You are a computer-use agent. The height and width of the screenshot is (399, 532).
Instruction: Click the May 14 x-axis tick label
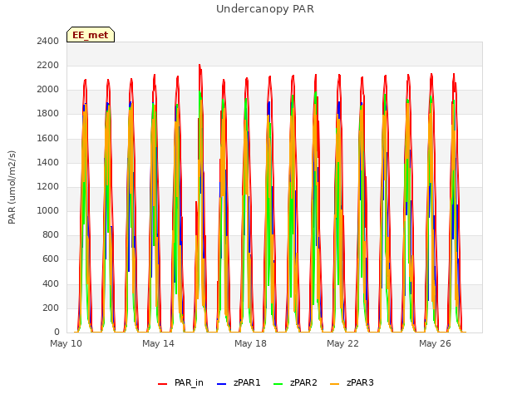tap(159, 343)
